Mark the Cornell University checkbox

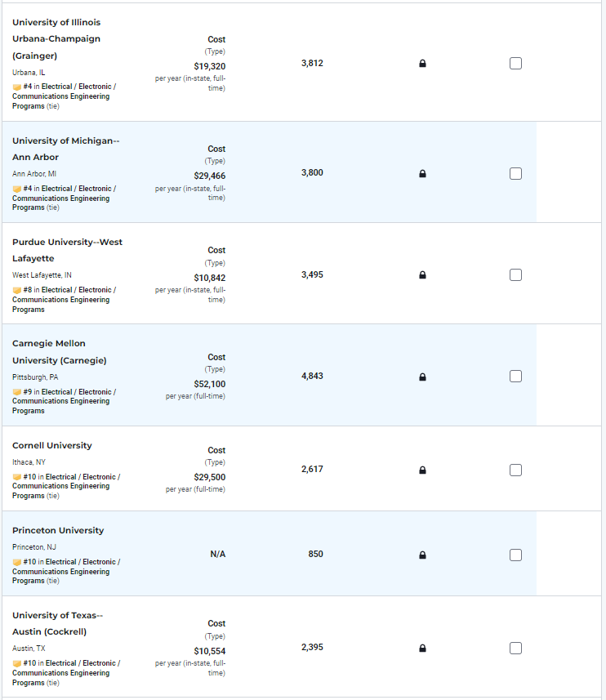pos(515,470)
